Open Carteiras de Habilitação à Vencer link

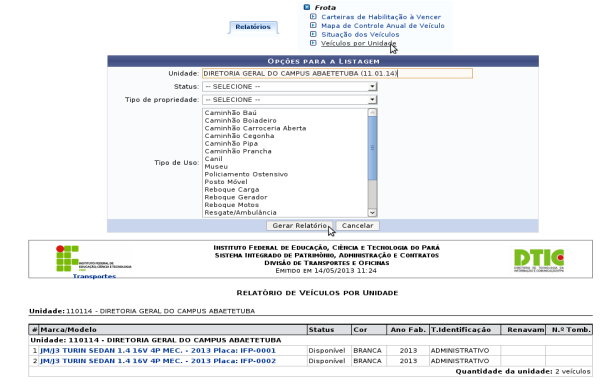pyautogui.click(x=381, y=17)
